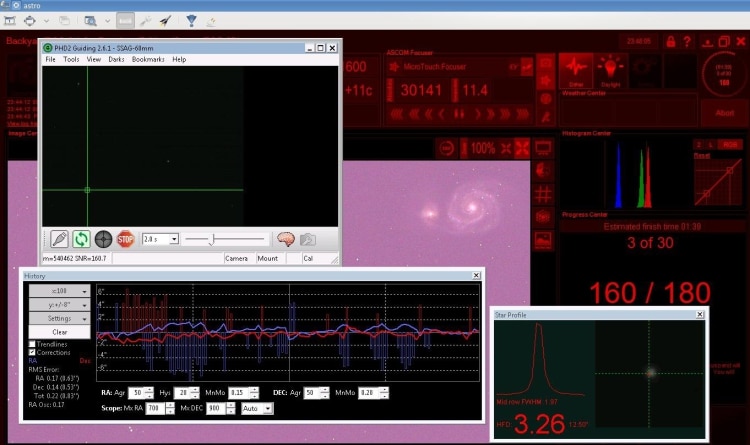Viewport: 750px width, 445px height.
Task: Click the picture icon below grid icons
Action: click(543, 240)
